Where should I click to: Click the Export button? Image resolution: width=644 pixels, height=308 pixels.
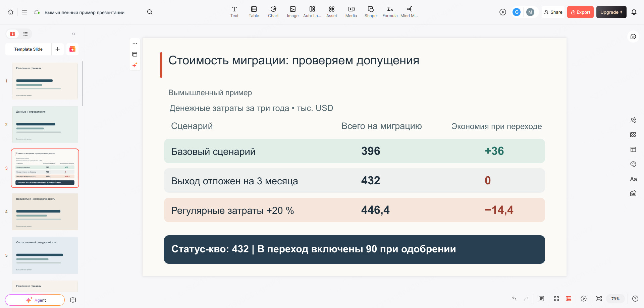580,12
